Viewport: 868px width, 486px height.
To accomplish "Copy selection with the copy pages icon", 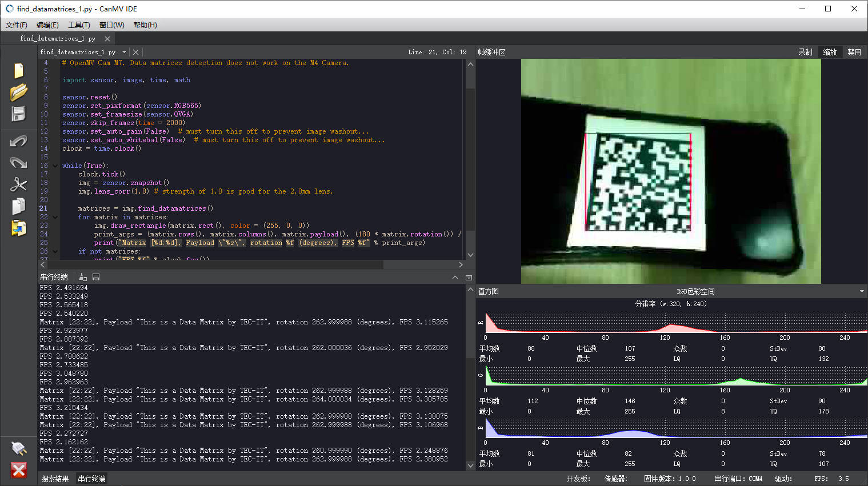I will (19, 206).
